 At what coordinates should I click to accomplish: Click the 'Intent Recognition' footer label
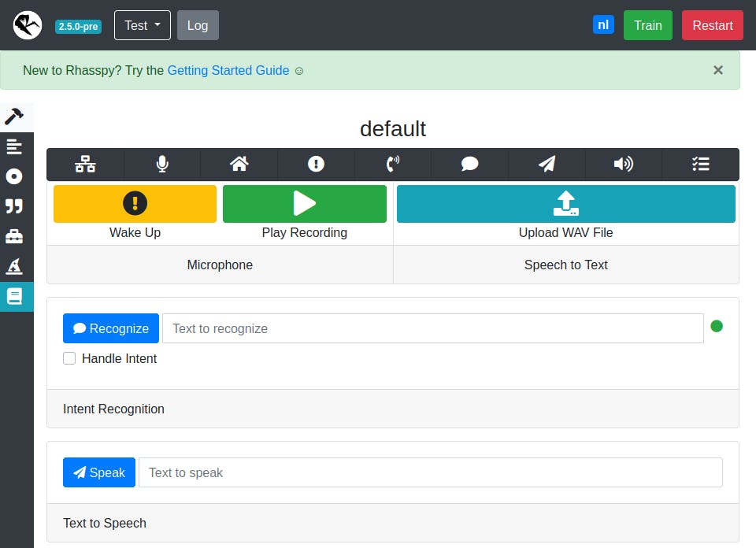pyautogui.click(x=113, y=409)
